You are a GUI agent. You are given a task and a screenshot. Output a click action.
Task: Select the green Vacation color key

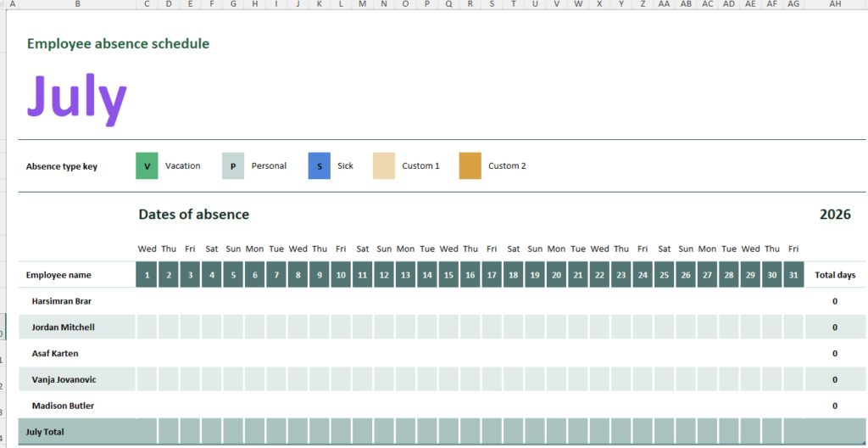tap(147, 165)
